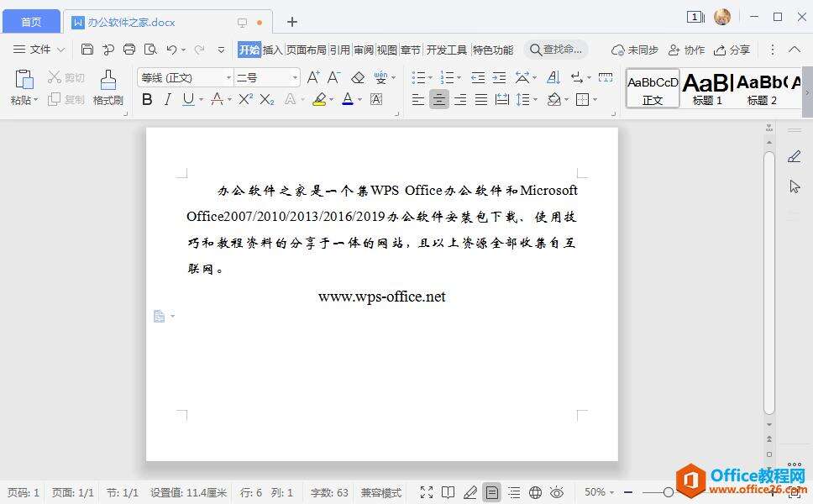813x504 pixels.
Task: Click the Redo arrow icon
Action: pyautogui.click(x=199, y=50)
